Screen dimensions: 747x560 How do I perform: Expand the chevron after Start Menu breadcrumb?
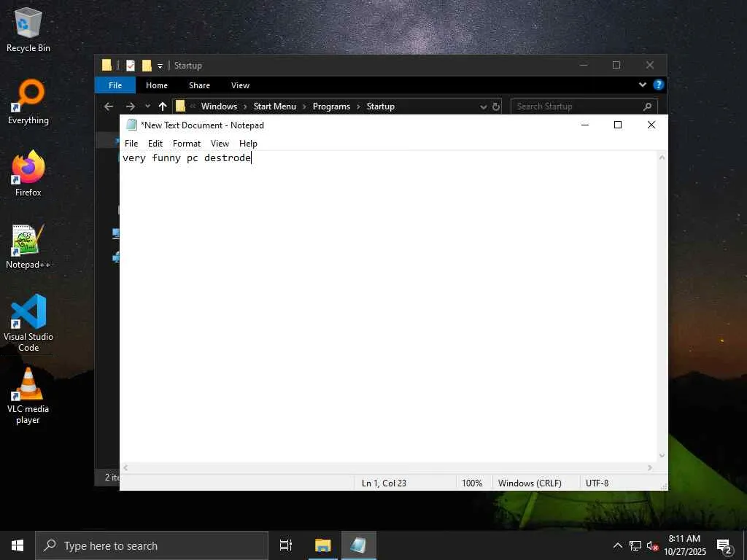point(304,106)
